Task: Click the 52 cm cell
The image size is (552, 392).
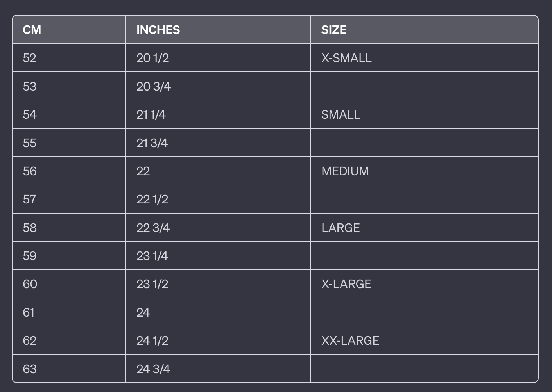Action: [30, 58]
